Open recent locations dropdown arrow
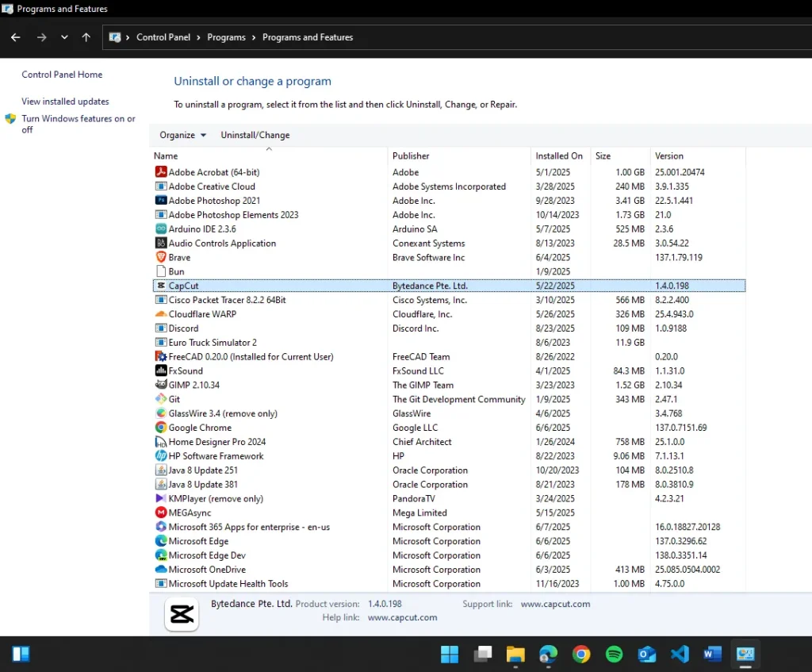 coord(64,37)
